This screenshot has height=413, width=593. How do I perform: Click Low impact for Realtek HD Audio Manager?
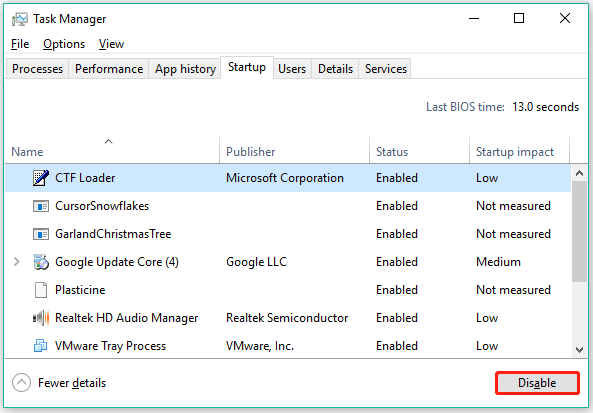(487, 318)
